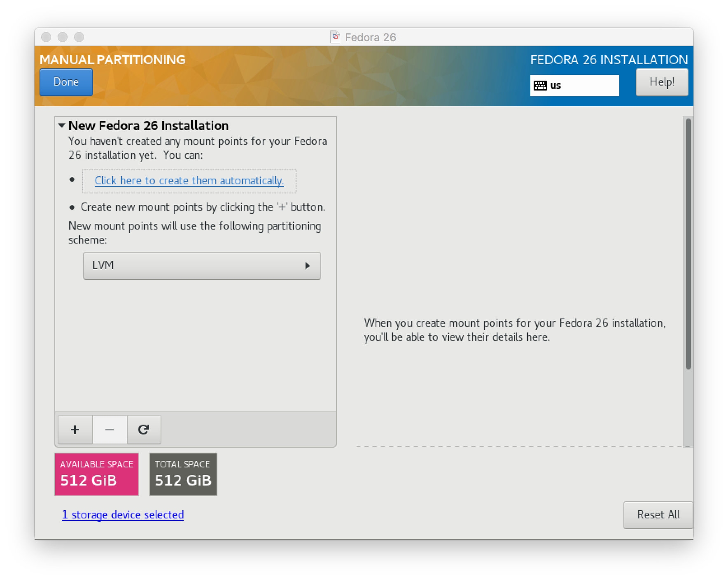Open the Help! button
The width and height of the screenshot is (728, 581).
pos(662,82)
